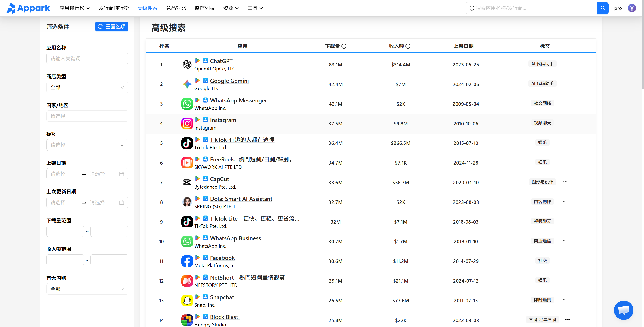Image resolution: width=644 pixels, height=327 pixels.
Task: Click $266.5M revenue cell for TikTok
Action: (400, 143)
